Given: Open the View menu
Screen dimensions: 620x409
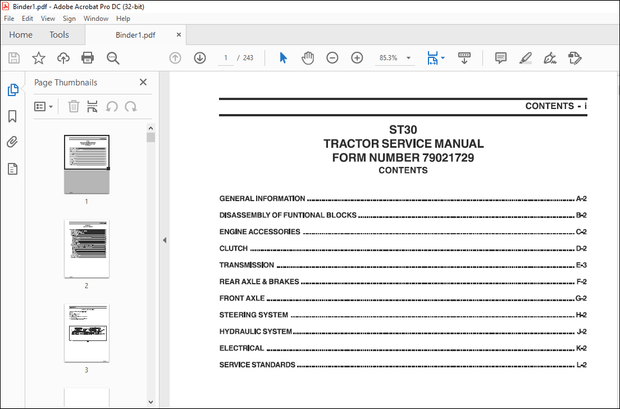Looking at the screenshot, I should (48, 19).
